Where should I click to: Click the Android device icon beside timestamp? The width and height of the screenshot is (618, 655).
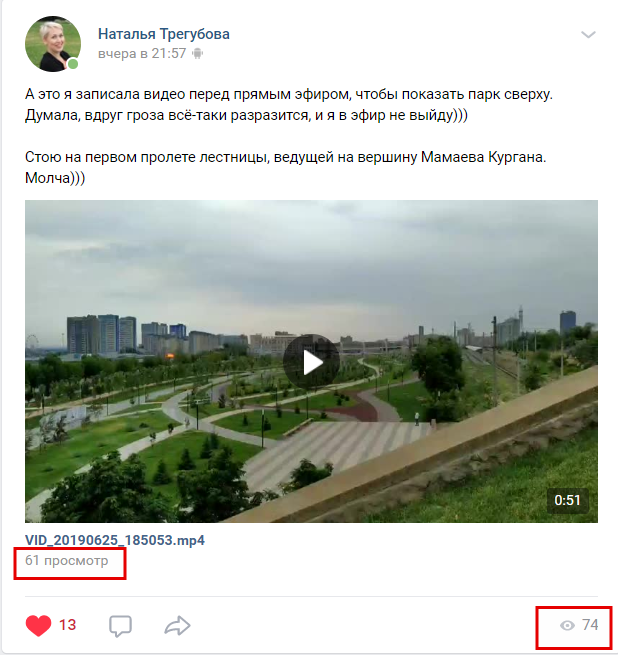tap(197, 53)
